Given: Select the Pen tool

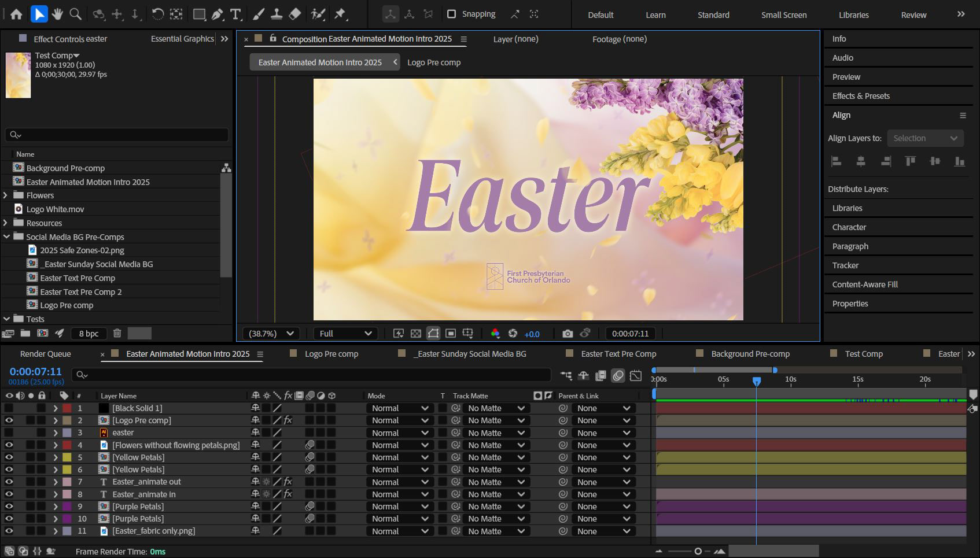Looking at the screenshot, I should (x=218, y=14).
